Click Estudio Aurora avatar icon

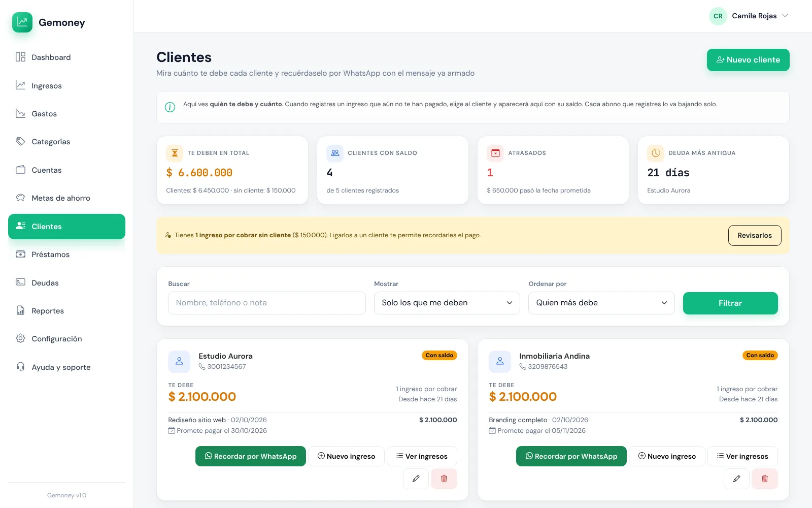pos(179,361)
